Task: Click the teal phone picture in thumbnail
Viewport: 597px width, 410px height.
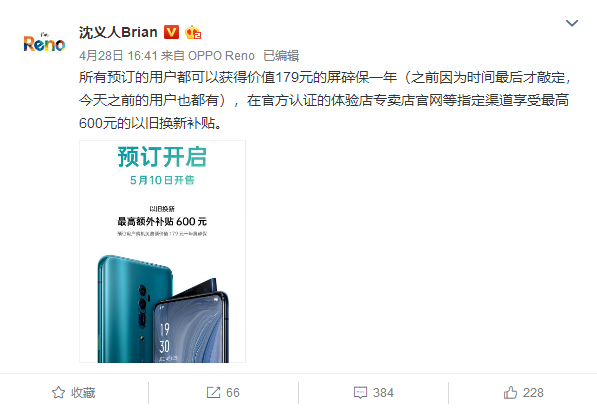Action: [x=163, y=308]
